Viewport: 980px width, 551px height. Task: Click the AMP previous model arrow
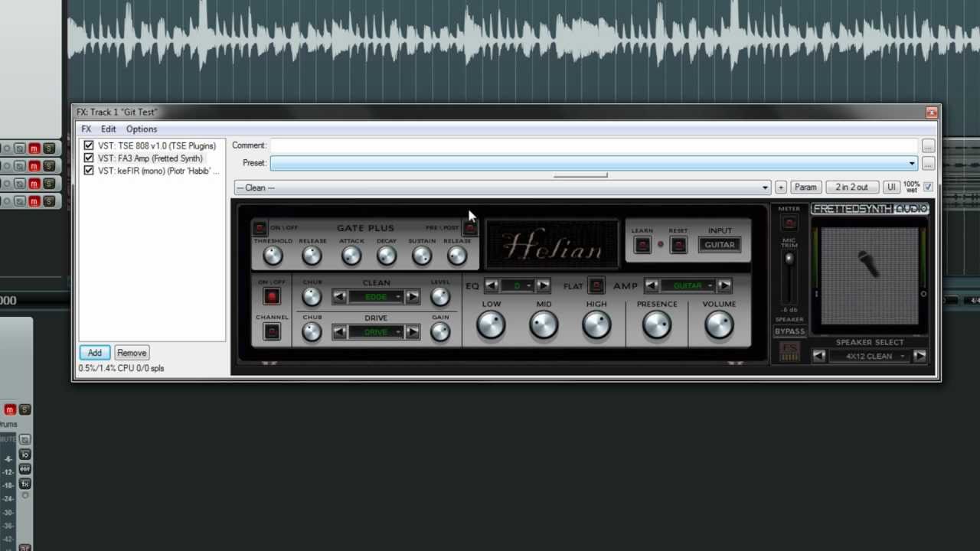click(x=652, y=286)
